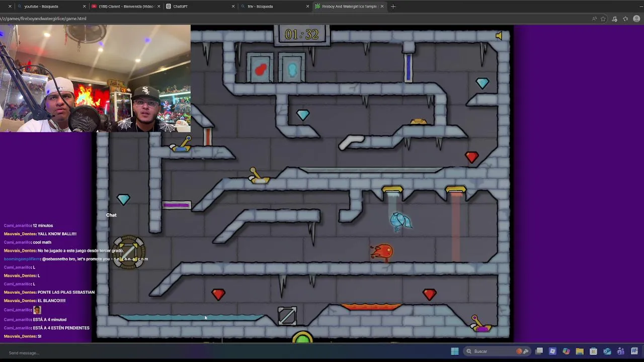Open the favorites list icon in toolbar
Viewport: 644px width, 362px height.
[625, 19]
